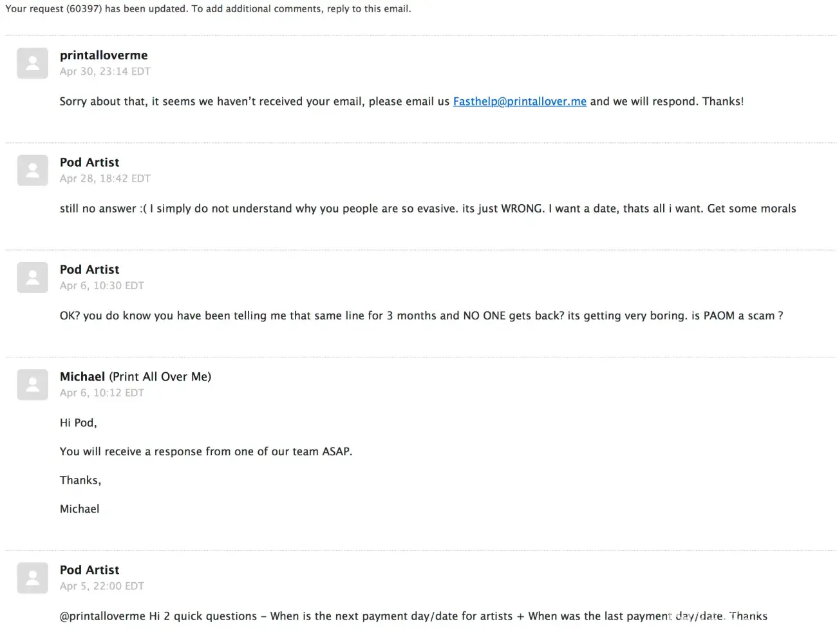Select the Pod Artist name above Apr 5
The width and height of the screenshot is (837, 644).
click(x=89, y=570)
